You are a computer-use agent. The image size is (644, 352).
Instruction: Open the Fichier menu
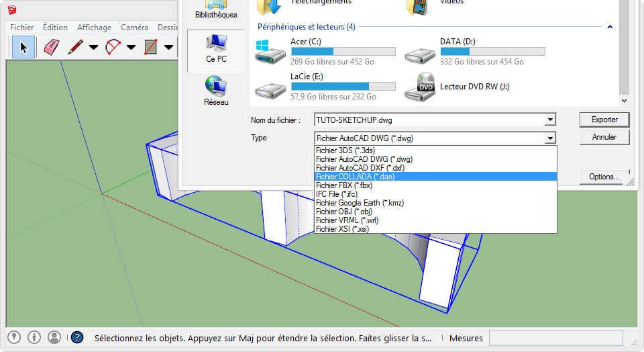[21, 27]
